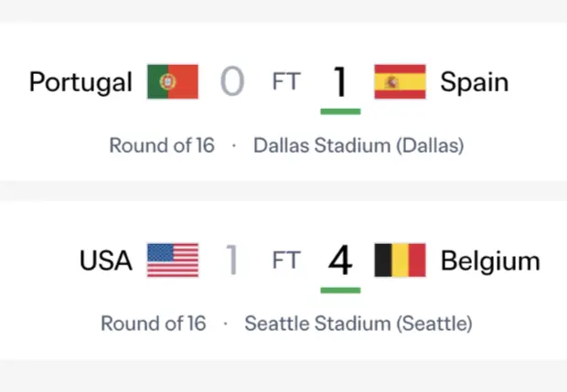Open Dallas Stadium (Dallas) venue text
This screenshot has width=567, height=392.
click(x=358, y=145)
